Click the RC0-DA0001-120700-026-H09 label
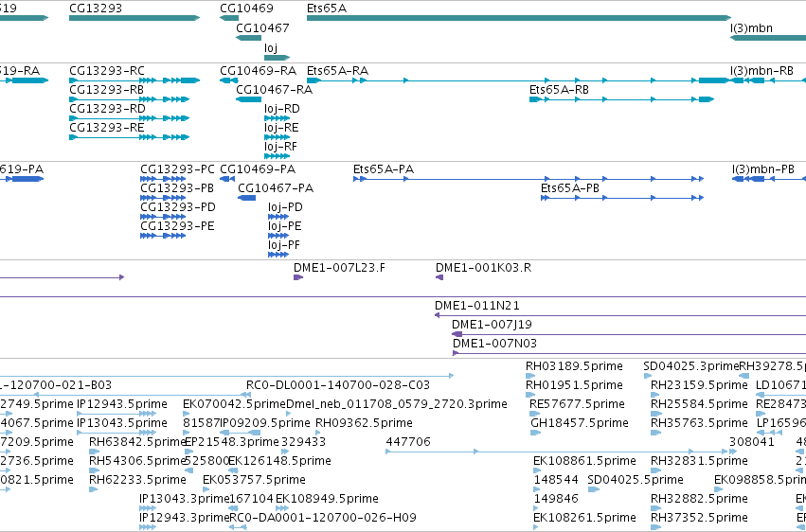 [323, 518]
